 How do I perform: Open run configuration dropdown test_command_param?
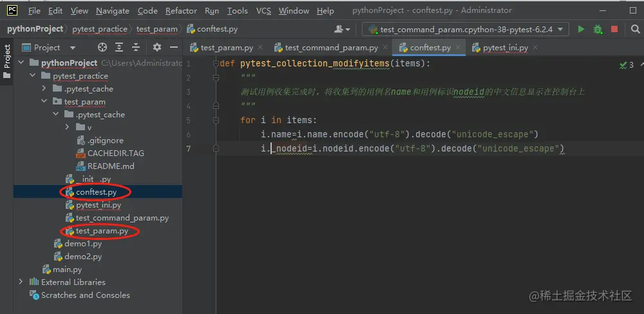[x=466, y=29]
